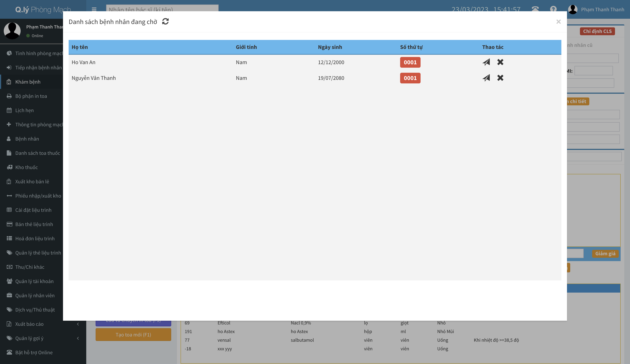This screenshot has width=630, height=364.
Task: Select patient name Ho Van An
Action: [83, 62]
